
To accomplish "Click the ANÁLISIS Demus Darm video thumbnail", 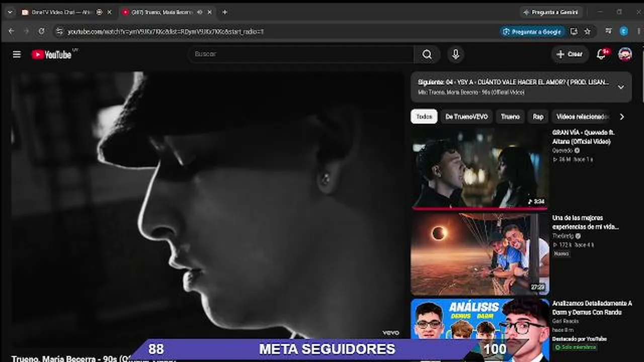I will tap(480, 330).
